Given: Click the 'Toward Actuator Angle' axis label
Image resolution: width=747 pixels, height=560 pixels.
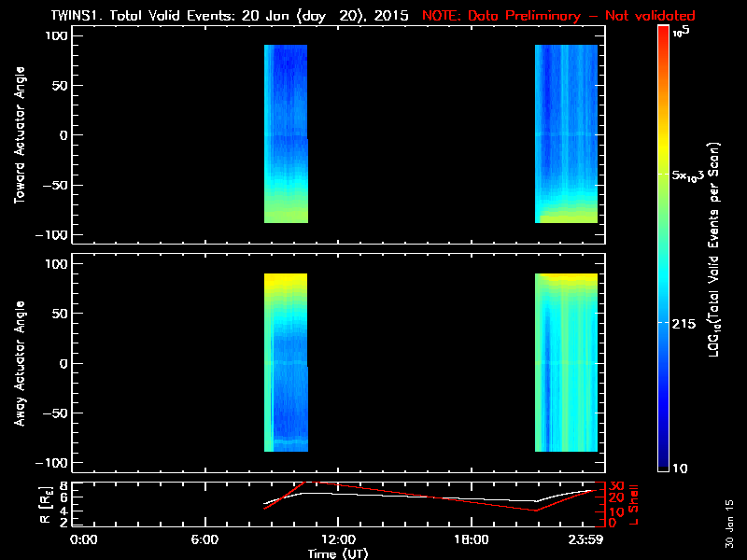Looking at the screenshot, I should click(20, 135).
